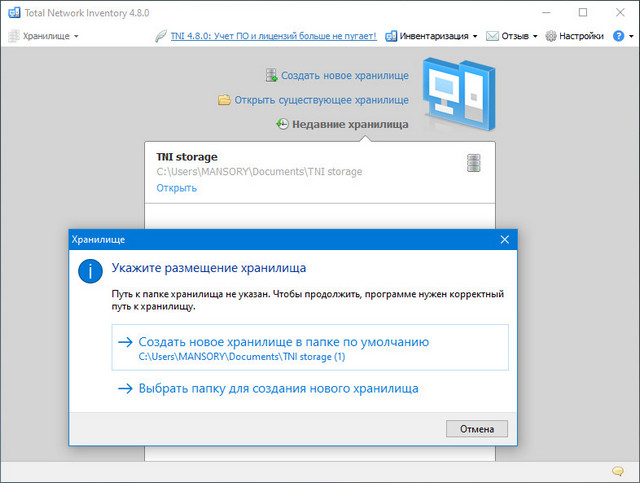
Task: Click Открыть link under TNI storage
Action: pyautogui.click(x=177, y=188)
